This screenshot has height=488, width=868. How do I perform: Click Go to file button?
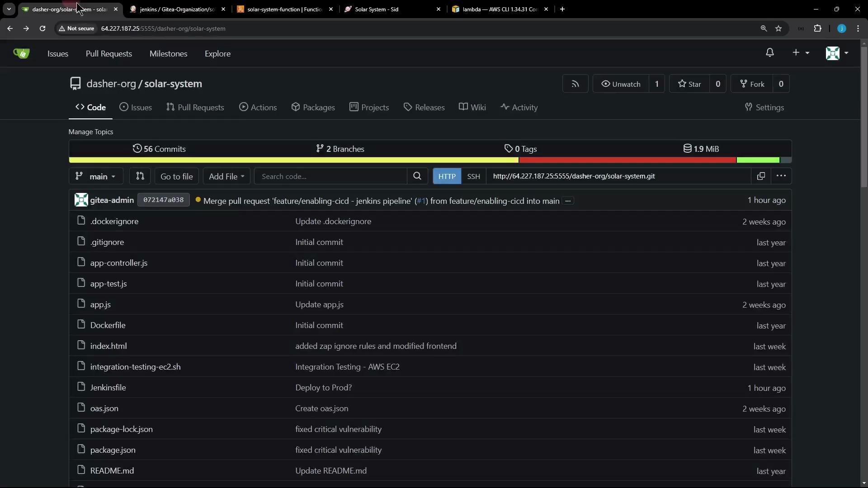tap(177, 176)
